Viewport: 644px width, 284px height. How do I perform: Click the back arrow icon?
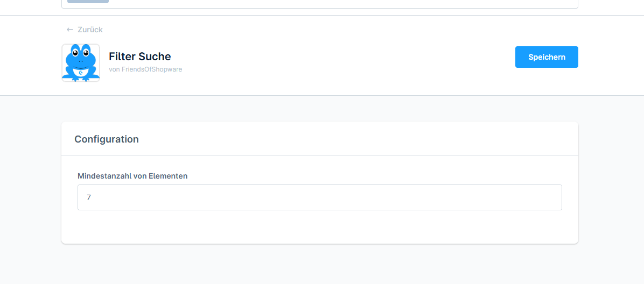(x=70, y=30)
